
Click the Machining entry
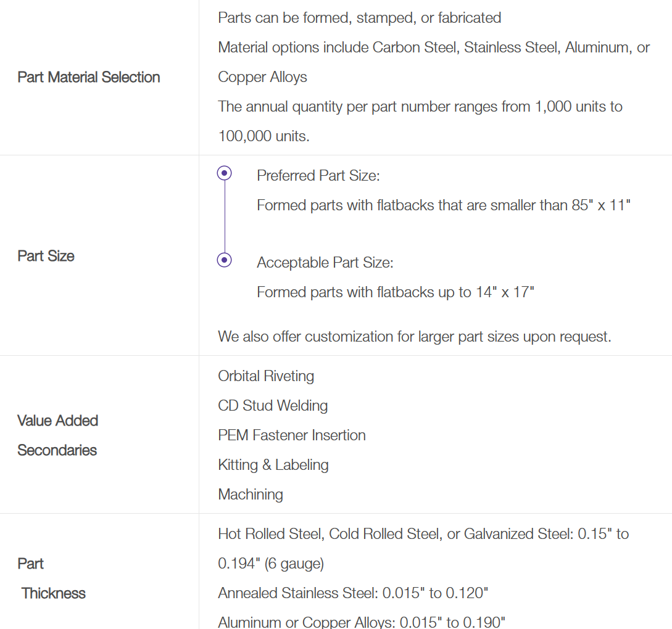[251, 495]
